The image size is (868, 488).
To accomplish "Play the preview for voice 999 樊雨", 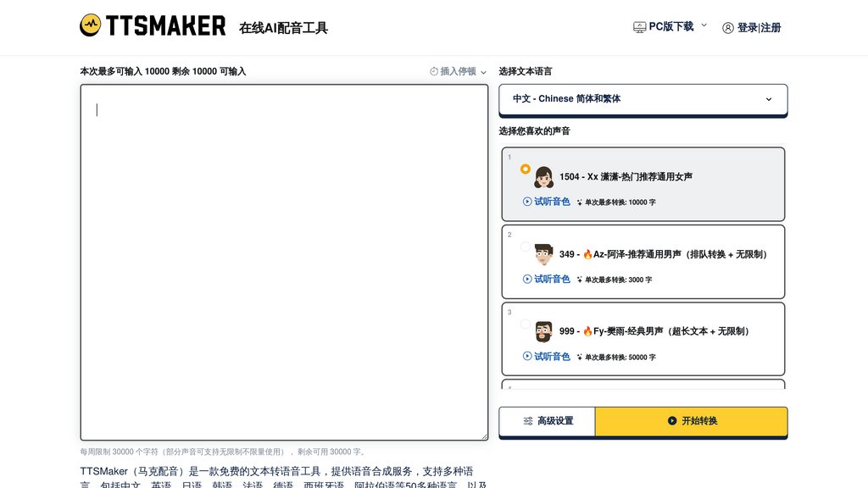I will point(527,357).
